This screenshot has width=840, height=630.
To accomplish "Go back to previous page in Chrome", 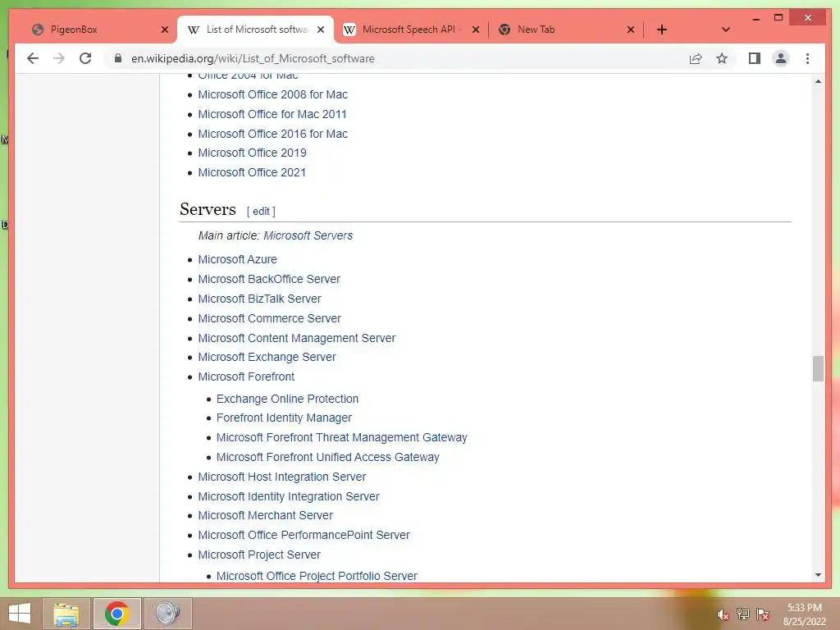I will point(33,58).
